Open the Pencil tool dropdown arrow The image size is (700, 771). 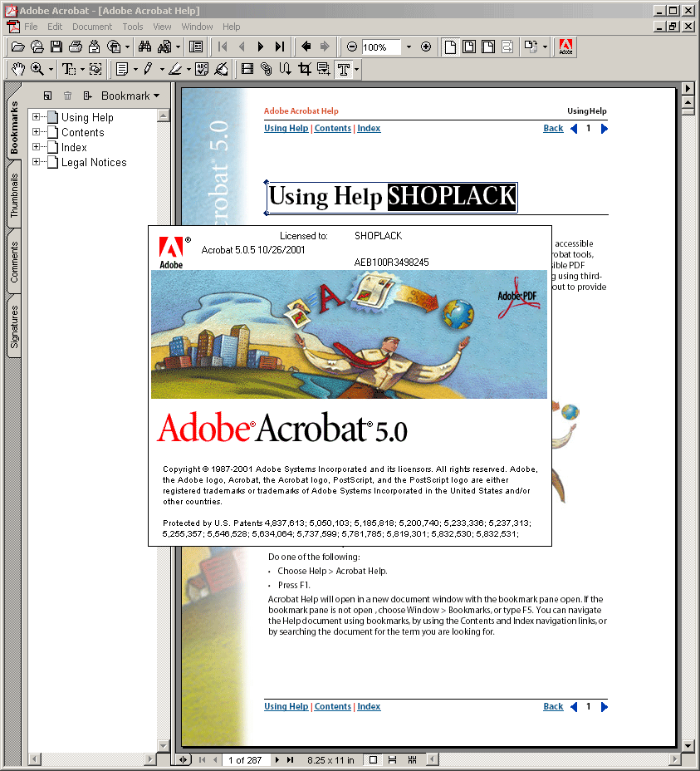point(162,69)
